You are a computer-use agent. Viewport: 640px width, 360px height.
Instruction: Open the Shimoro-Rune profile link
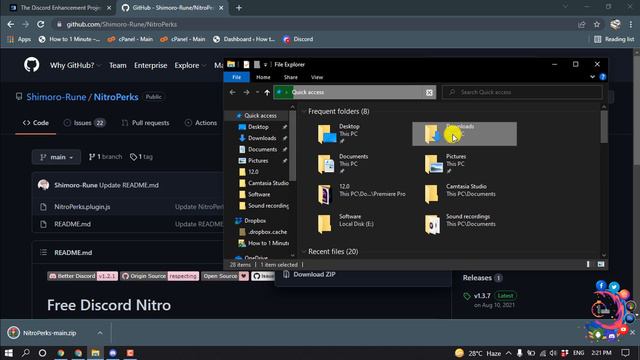point(56,97)
